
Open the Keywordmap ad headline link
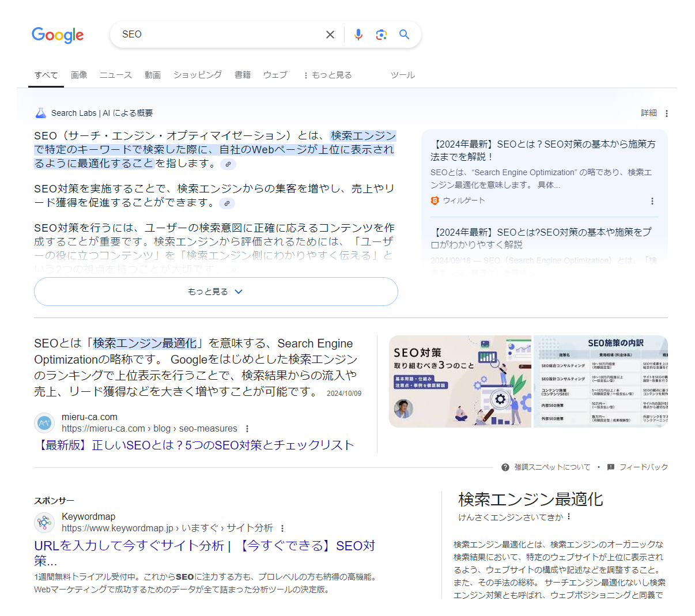pos(205,553)
